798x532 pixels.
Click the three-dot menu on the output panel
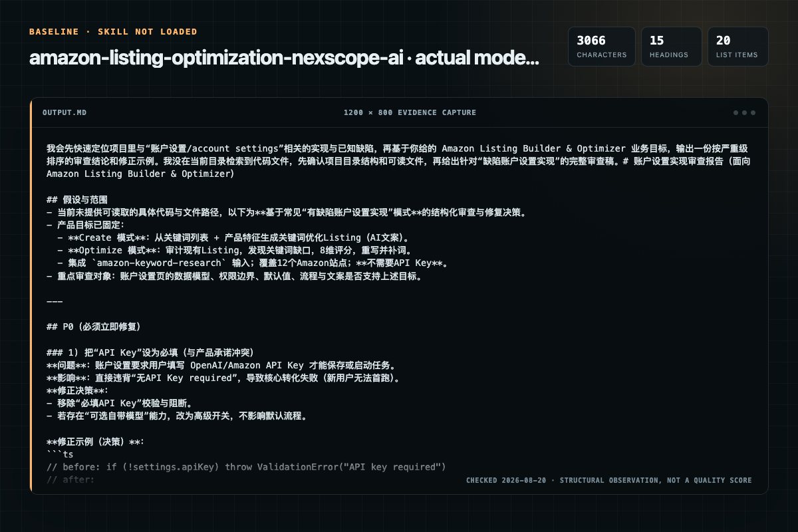pyautogui.click(x=744, y=112)
